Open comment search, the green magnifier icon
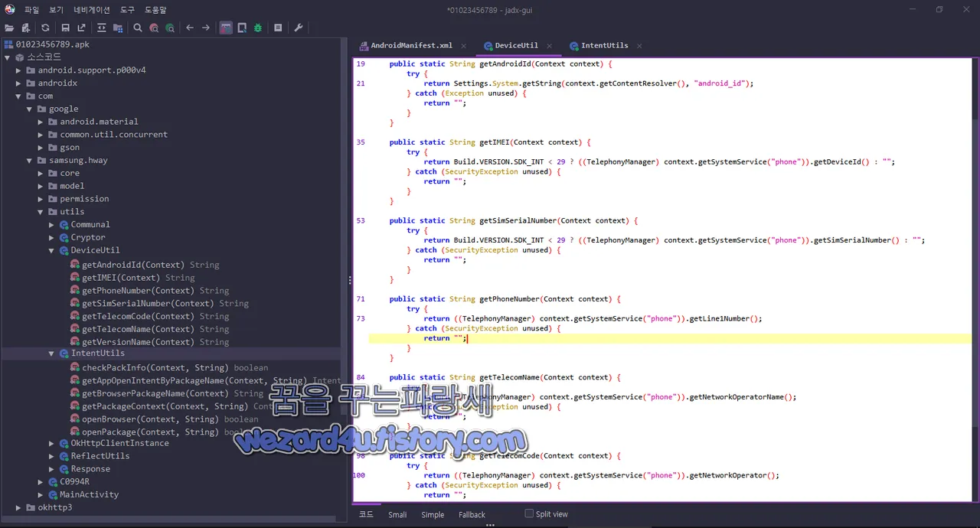Image resolution: width=980 pixels, height=528 pixels. coord(170,28)
